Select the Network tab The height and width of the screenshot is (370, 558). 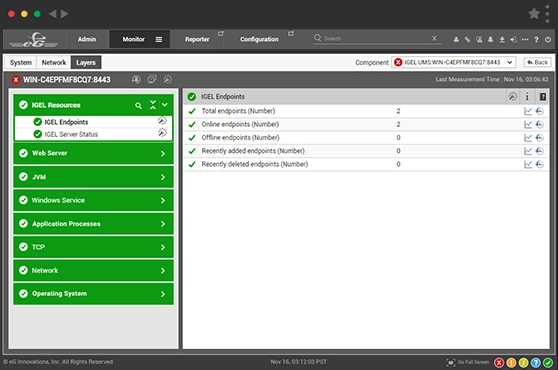pyautogui.click(x=54, y=63)
